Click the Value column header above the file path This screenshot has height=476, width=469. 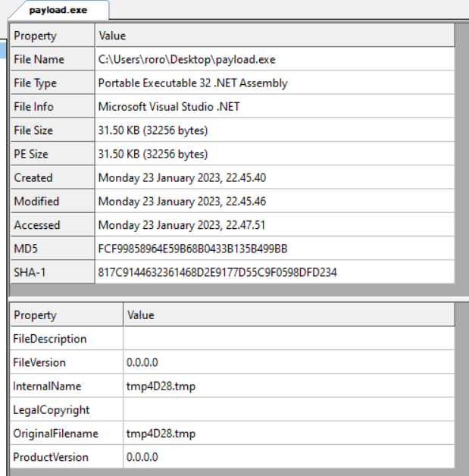[112, 36]
